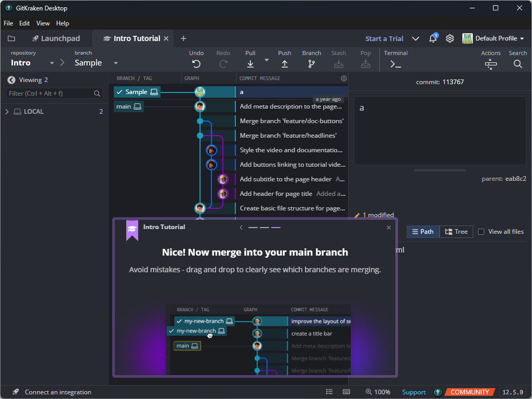This screenshot has height=399, width=532.
Task: Click the Viewing 2 label
Action: point(33,80)
